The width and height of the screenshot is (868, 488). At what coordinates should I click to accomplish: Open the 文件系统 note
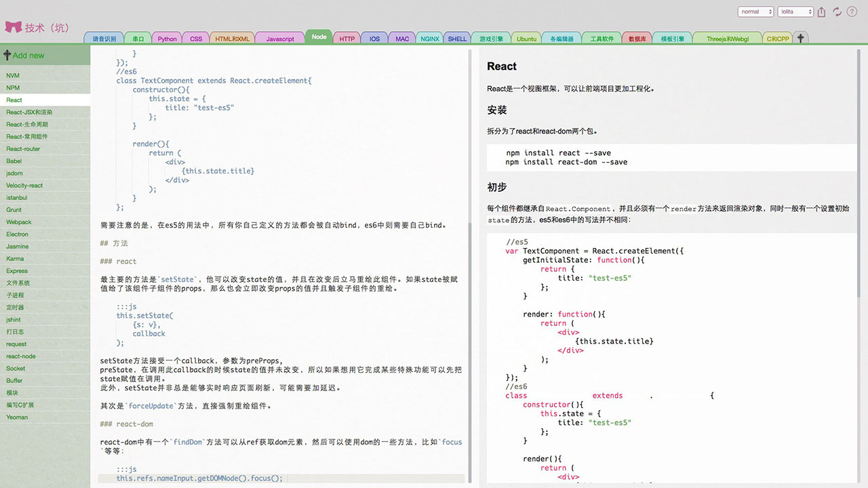point(45,283)
